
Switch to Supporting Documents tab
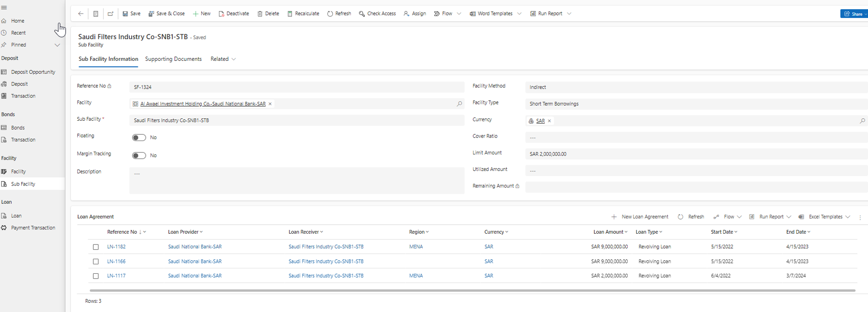(x=173, y=59)
